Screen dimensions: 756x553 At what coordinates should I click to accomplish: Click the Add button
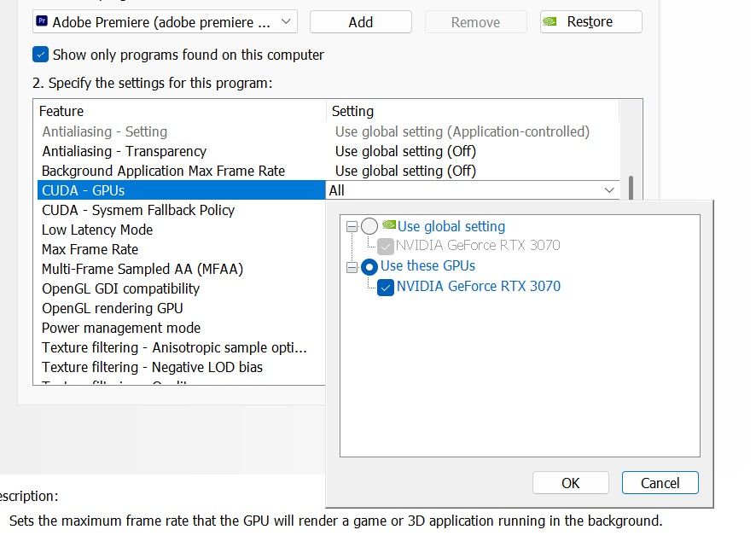click(x=360, y=21)
